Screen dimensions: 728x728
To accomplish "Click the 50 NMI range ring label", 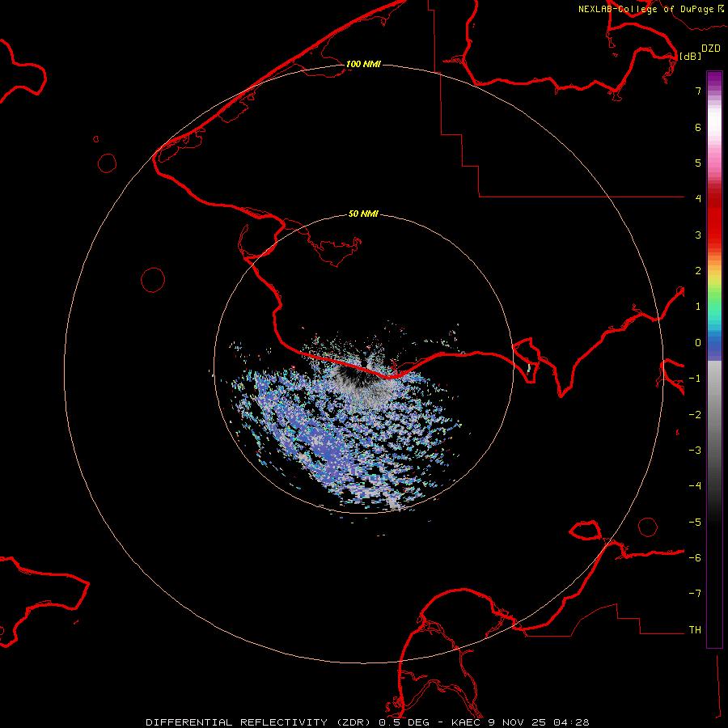I will click(x=363, y=214).
